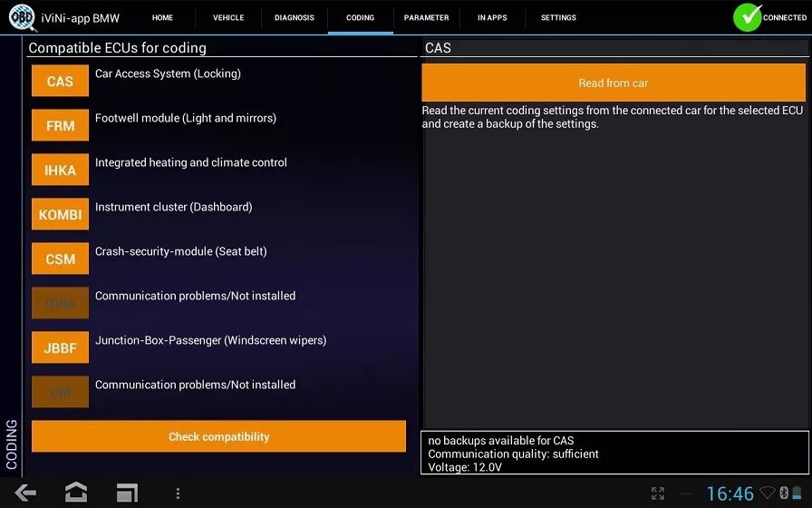Tap the greyed-out DWA ECU button

(60, 303)
